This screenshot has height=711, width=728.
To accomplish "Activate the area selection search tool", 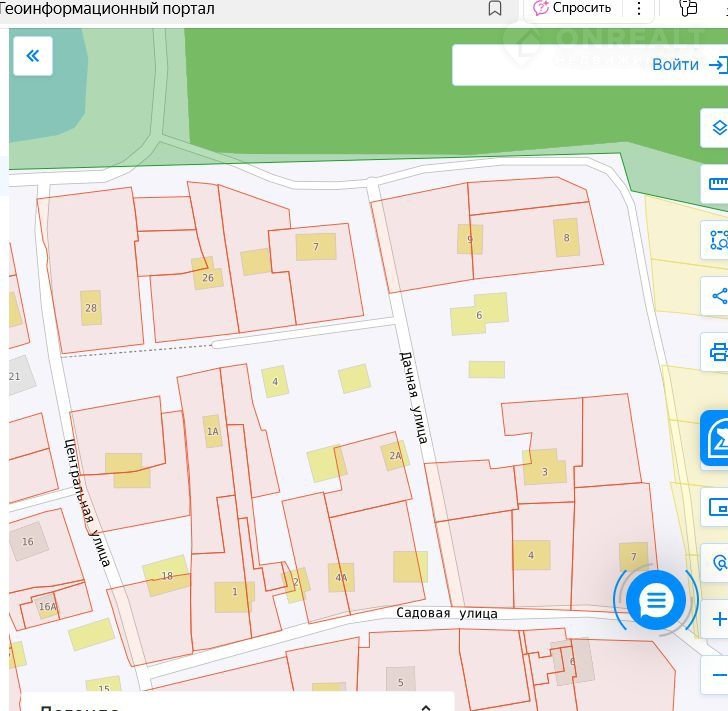I will coord(717,240).
